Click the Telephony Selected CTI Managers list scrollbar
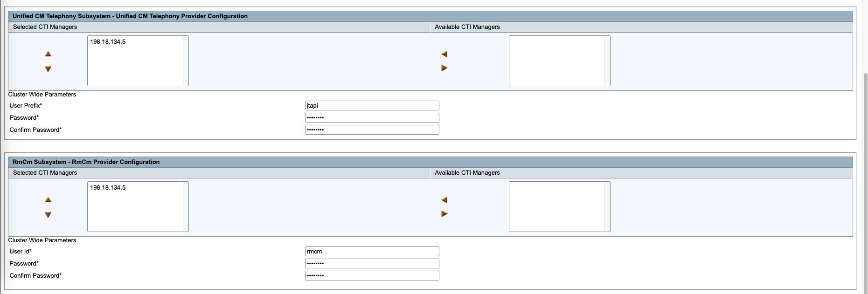 pyautogui.click(x=186, y=61)
